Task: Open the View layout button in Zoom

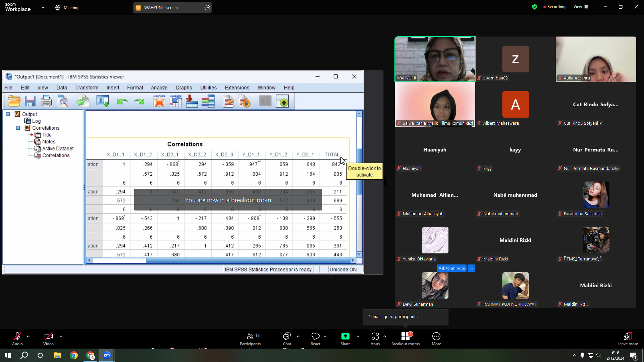Action: tap(581, 7)
